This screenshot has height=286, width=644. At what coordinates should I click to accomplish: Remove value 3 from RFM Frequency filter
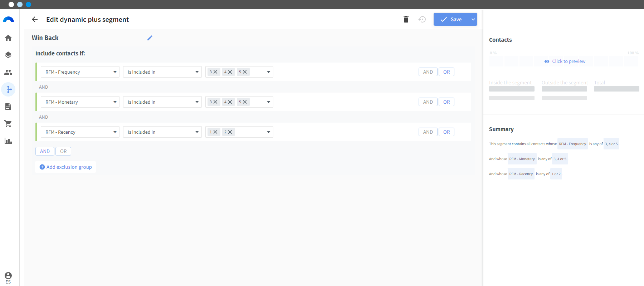click(215, 72)
